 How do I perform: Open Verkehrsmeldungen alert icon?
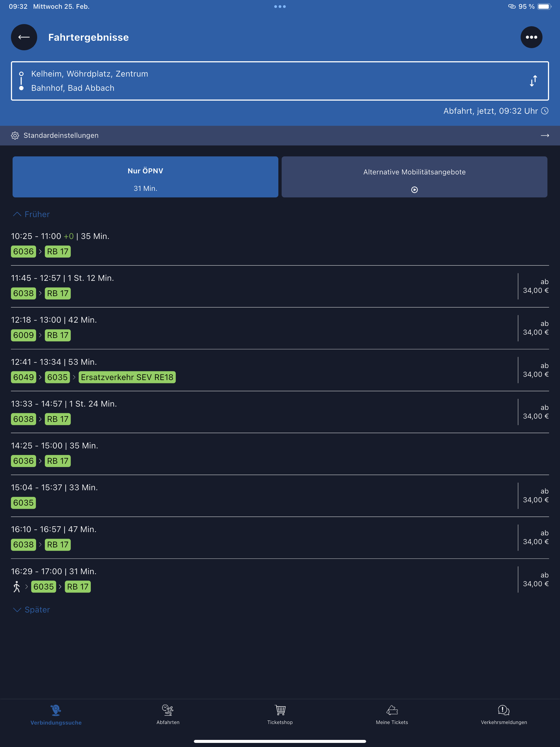point(504,710)
